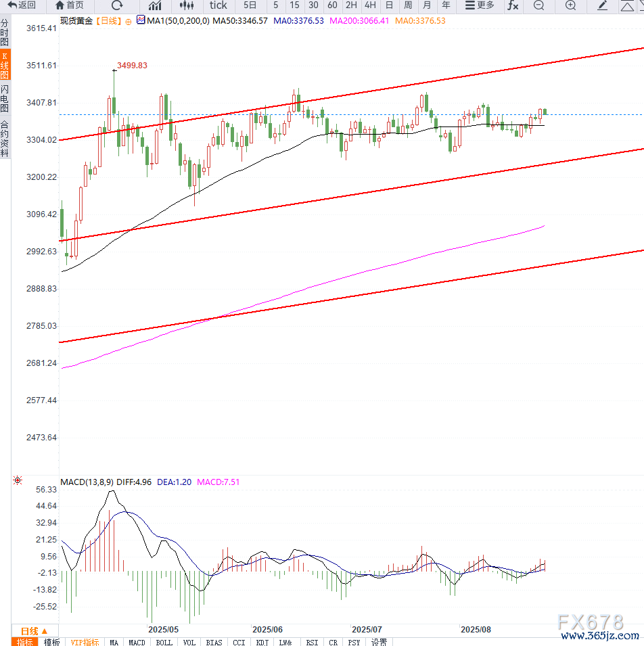
Task: Select the pencil drawing tool icon
Action: 603,5
